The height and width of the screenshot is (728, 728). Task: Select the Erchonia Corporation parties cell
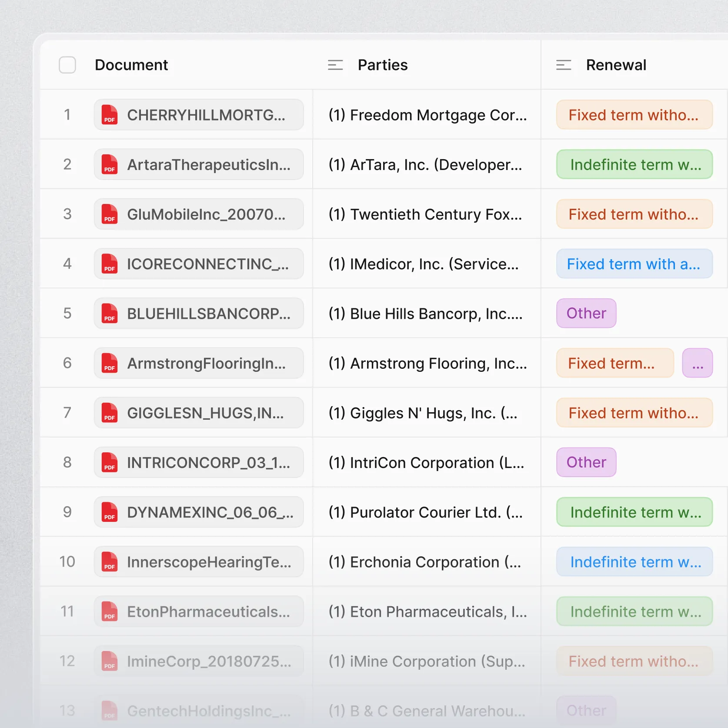pos(427,561)
